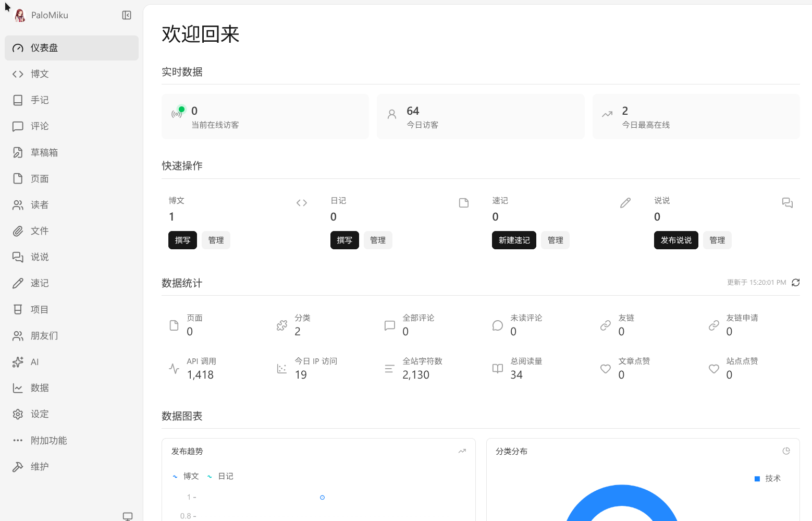Toggle 技术 legend in 分类分布 chart
The image size is (812, 521).
point(767,479)
